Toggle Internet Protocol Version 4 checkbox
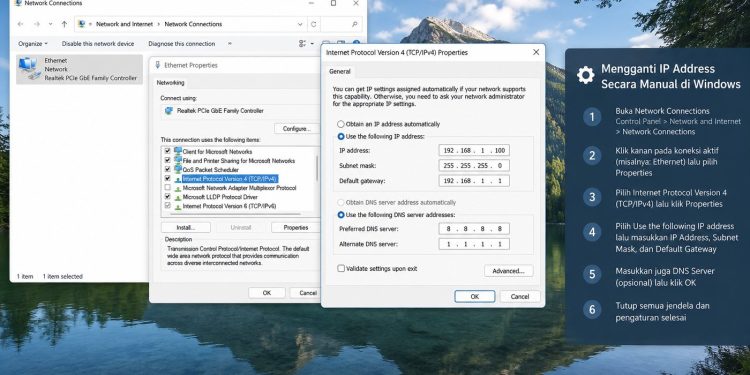Viewport: 750px width, 375px height. tap(167, 178)
